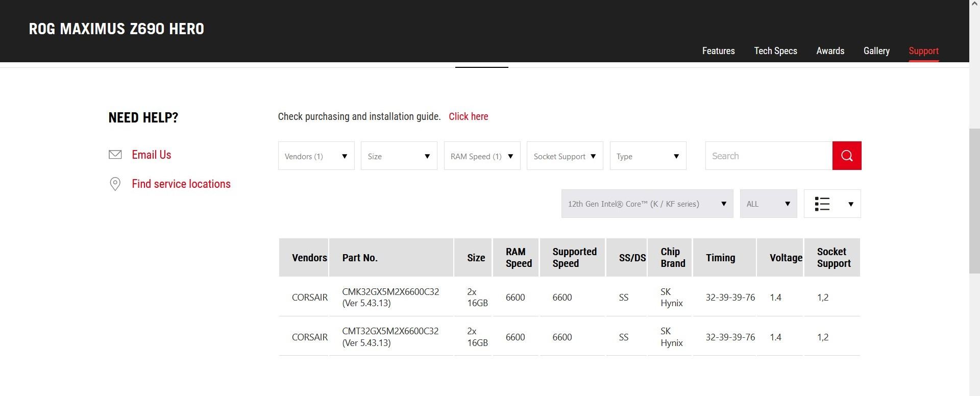Open the RAM Speed filter dropdown
Screen dimensions: 980x396
click(482, 156)
